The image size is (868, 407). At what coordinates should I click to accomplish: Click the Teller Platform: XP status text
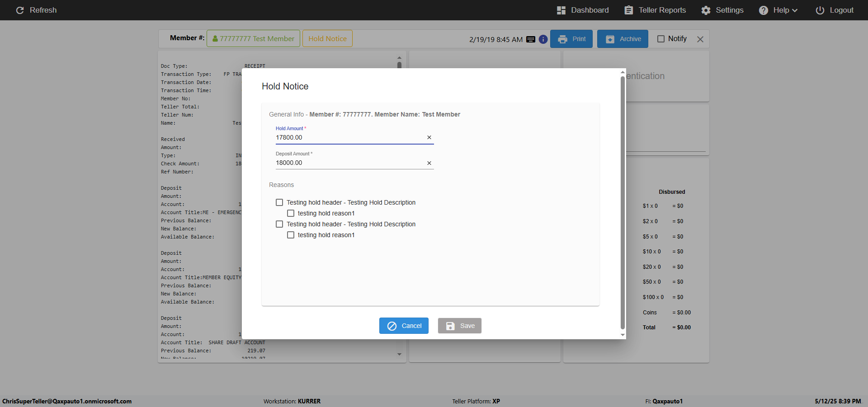click(x=476, y=401)
